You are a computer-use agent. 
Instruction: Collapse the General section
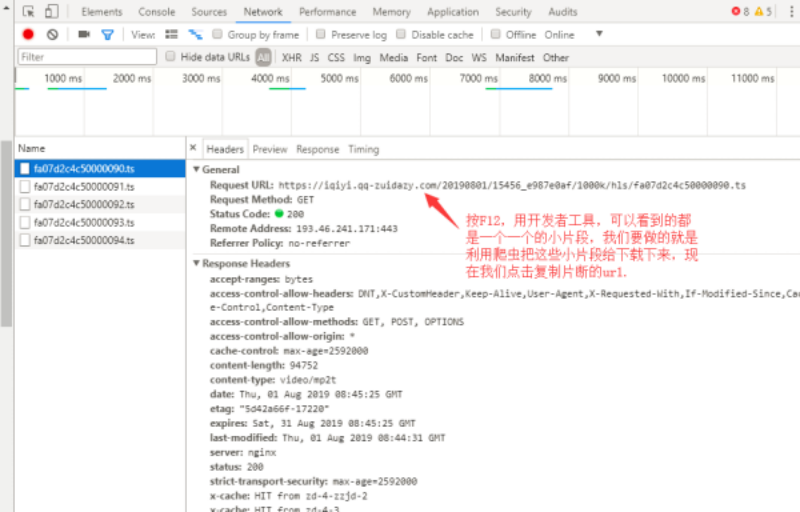[x=197, y=170]
